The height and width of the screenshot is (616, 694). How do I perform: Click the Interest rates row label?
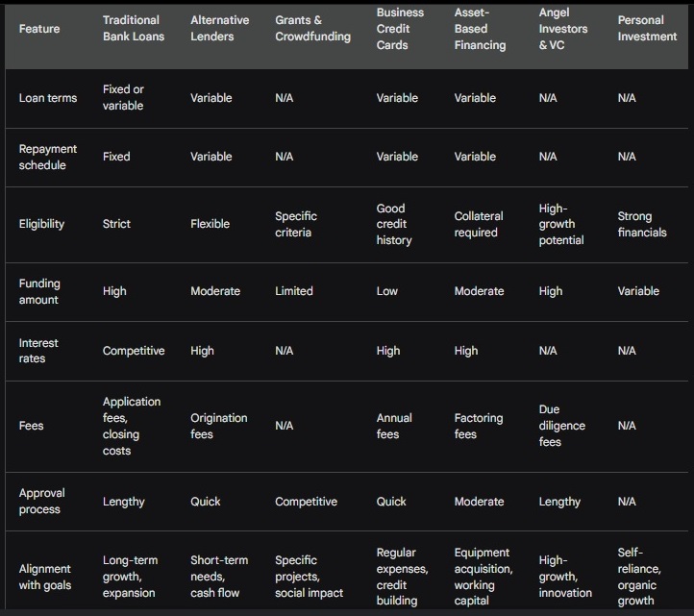tap(38, 351)
